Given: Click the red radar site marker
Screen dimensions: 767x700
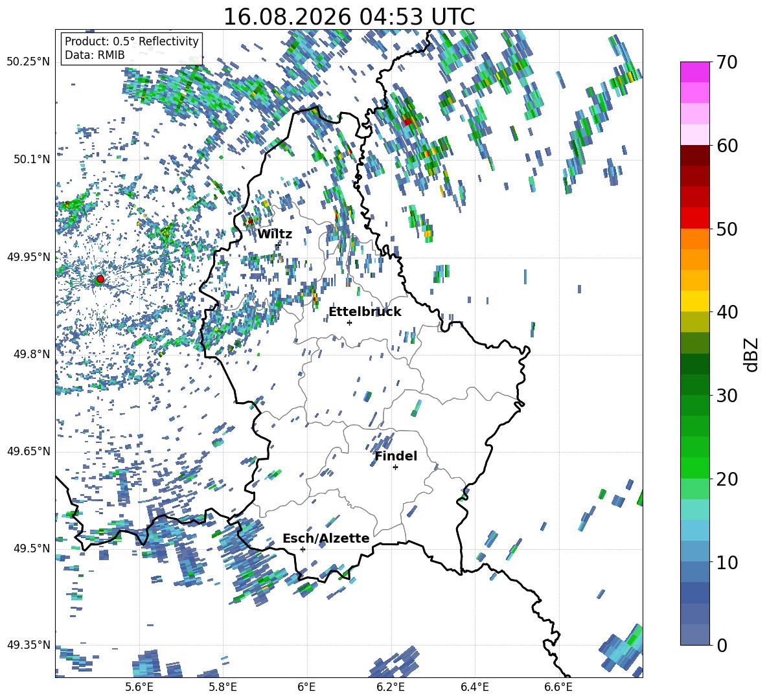Looking at the screenshot, I should (100, 279).
